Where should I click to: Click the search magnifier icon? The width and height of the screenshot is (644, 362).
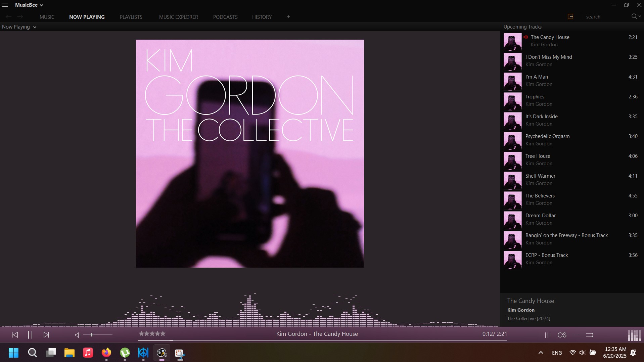click(x=634, y=16)
